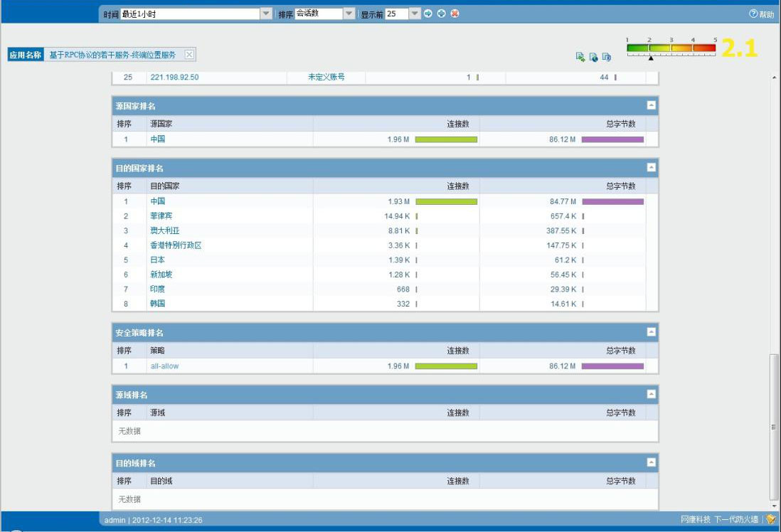Open 中国 in the 目的国家排名 table
The image size is (781, 532).
point(157,201)
